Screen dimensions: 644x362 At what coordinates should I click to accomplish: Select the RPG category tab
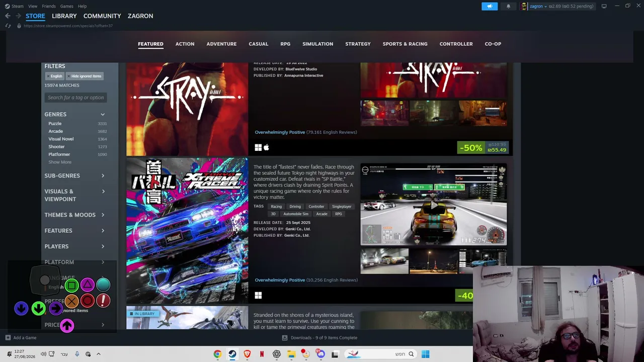click(285, 44)
